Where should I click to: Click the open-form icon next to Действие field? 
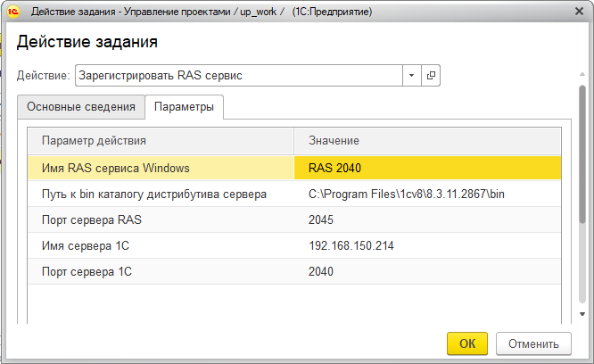click(x=431, y=75)
